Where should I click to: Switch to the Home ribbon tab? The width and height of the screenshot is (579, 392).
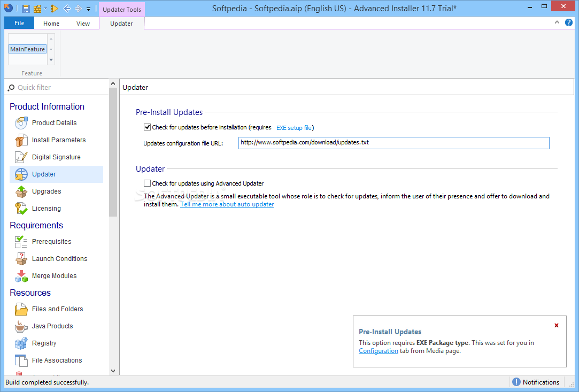coord(51,24)
